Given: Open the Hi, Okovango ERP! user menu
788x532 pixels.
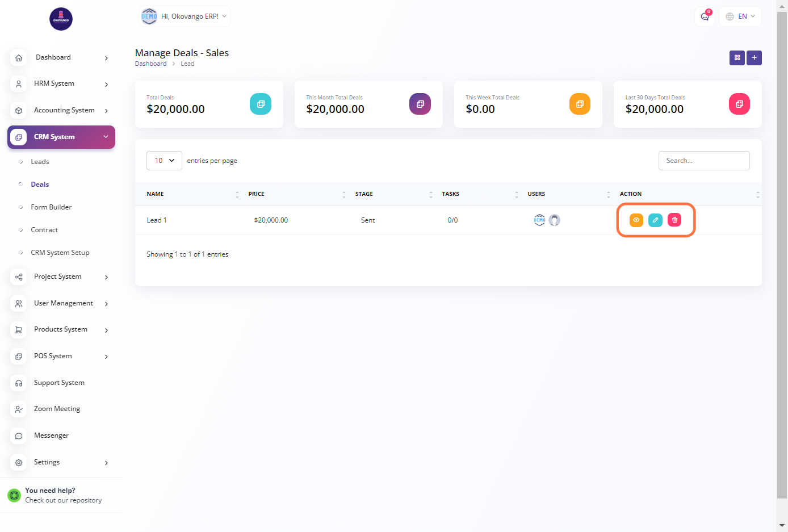Looking at the screenshot, I should pyautogui.click(x=185, y=16).
